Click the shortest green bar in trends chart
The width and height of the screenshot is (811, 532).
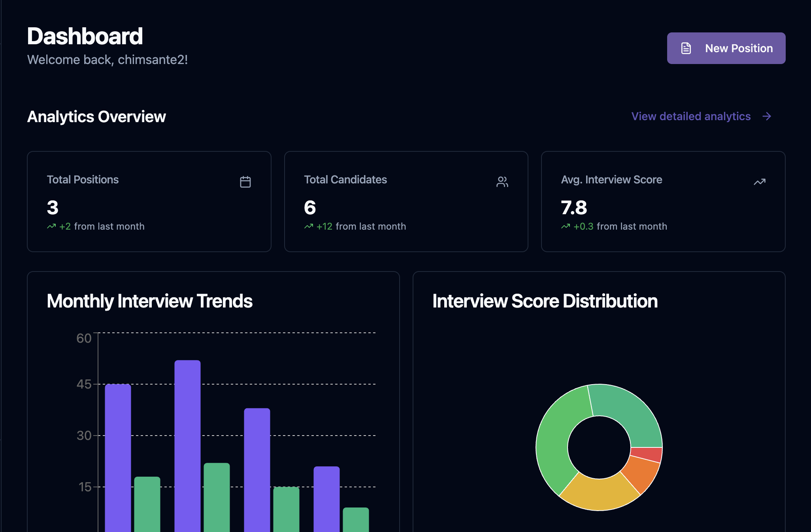point(356,519)
